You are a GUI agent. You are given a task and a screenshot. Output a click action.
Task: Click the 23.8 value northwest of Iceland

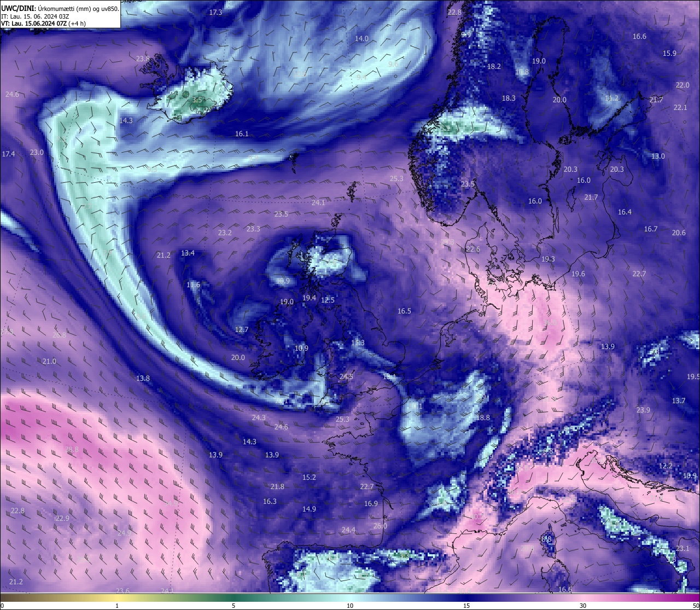(143, 59)
